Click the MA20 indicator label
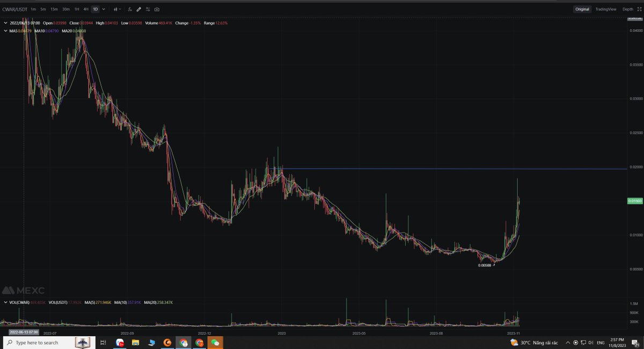 tap(74, 31)
